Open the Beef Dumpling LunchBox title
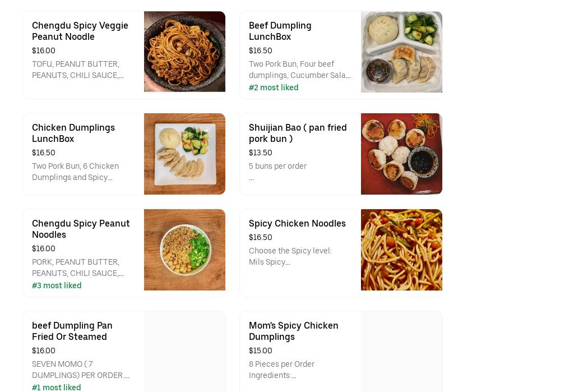This screenshot has height=392, width=574. pos(280,31)
